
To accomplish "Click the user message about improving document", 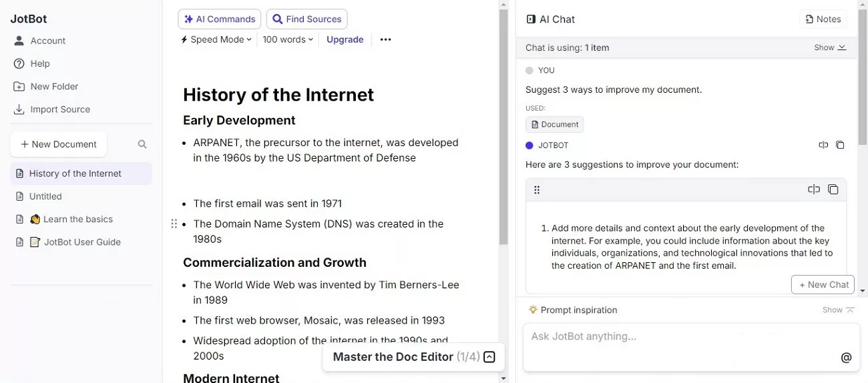I will (614, 89).
